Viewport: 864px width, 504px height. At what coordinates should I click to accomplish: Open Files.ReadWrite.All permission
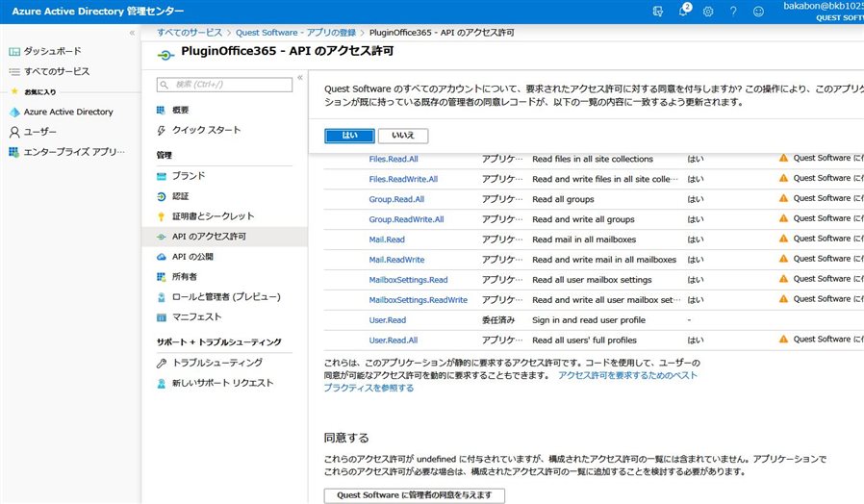[403, 180]
